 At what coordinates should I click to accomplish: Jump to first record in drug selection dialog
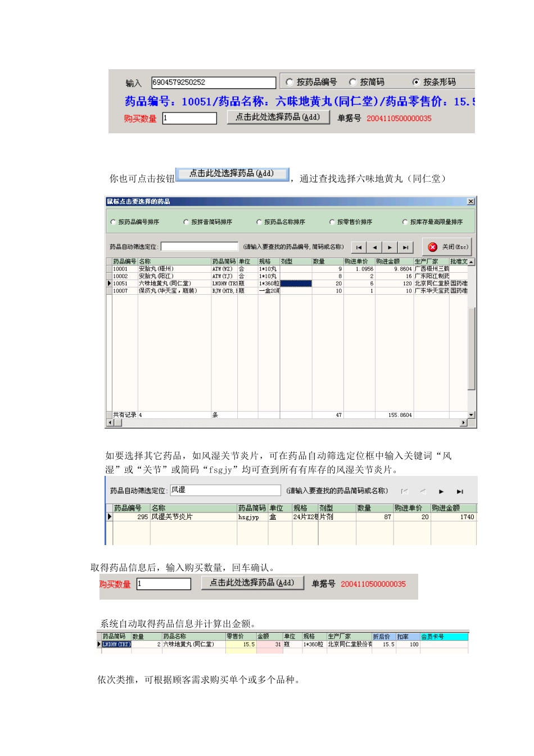click(x=359, y=247)
